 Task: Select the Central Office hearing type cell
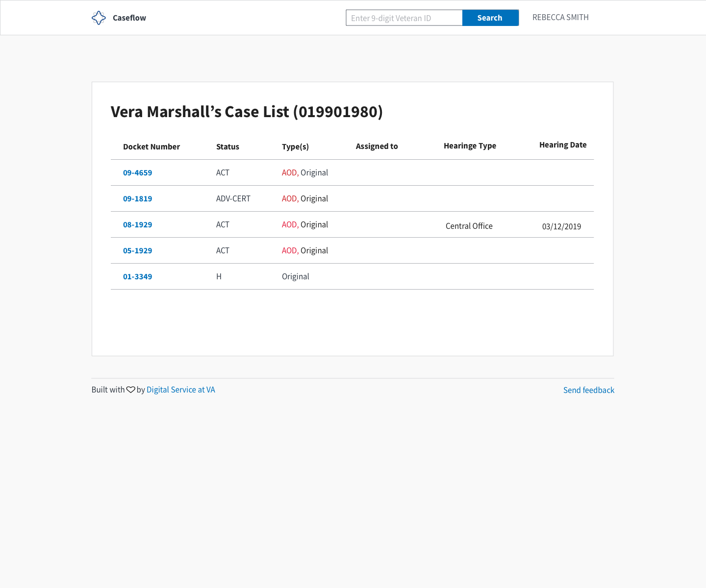coord(469,226)
